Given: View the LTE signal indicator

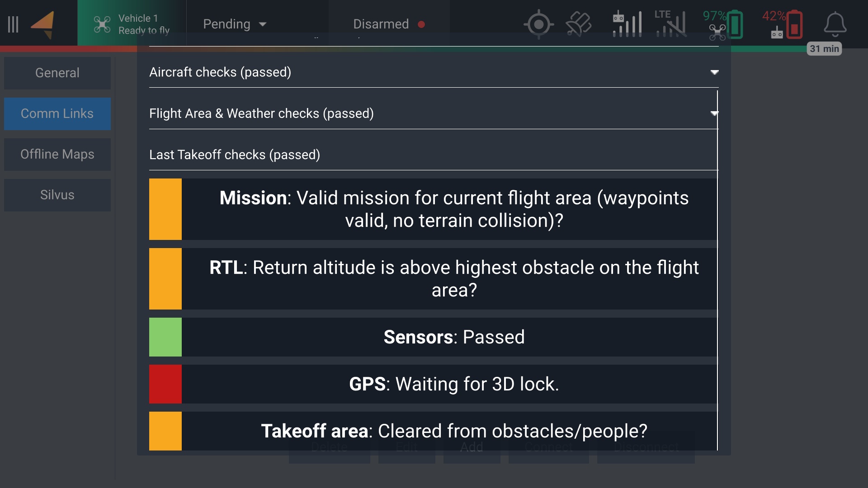Looking at the screenshot, I should point(671,24).
